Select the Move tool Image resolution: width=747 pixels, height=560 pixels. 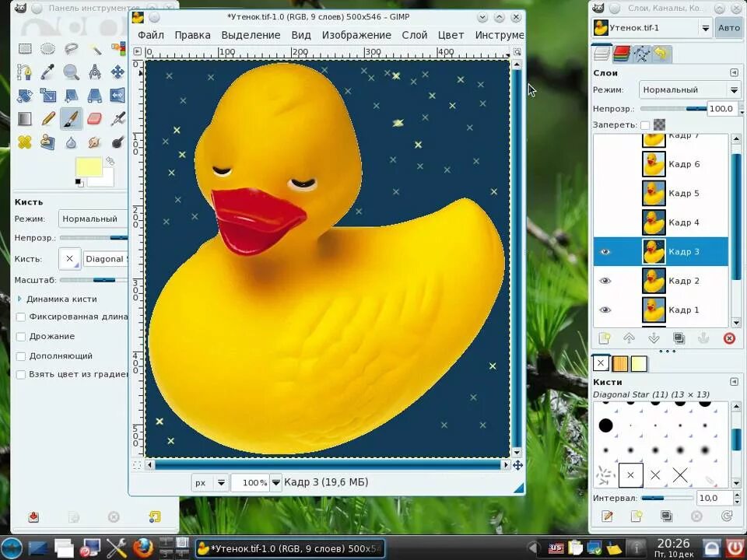[117, 72]
